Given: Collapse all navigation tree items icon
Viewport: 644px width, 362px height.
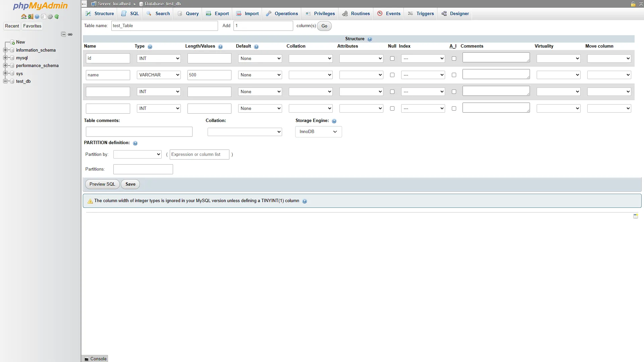Looking at the screenshot, I should [63, 34].
